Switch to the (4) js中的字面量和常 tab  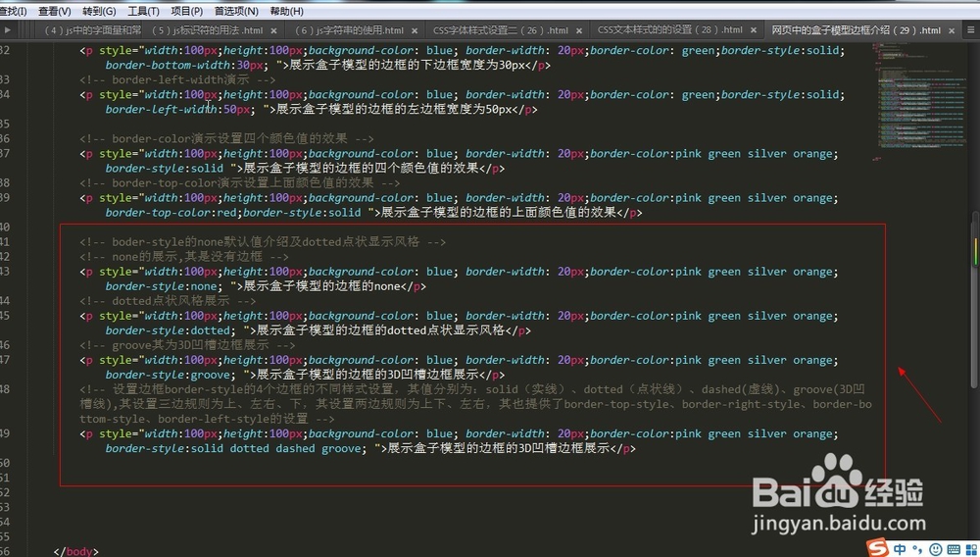[92, 30]
